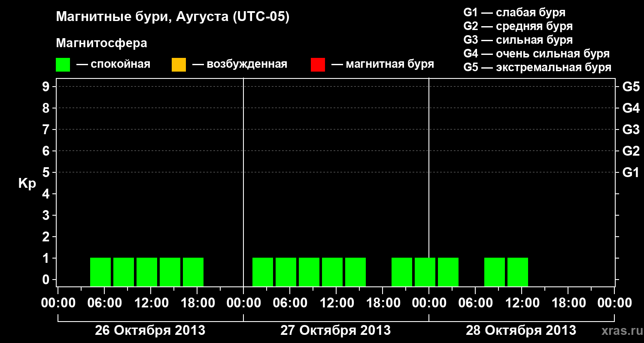Click the 06:00 tick label for 28 October
Screen dimensions: 644x343
(475, 303)
